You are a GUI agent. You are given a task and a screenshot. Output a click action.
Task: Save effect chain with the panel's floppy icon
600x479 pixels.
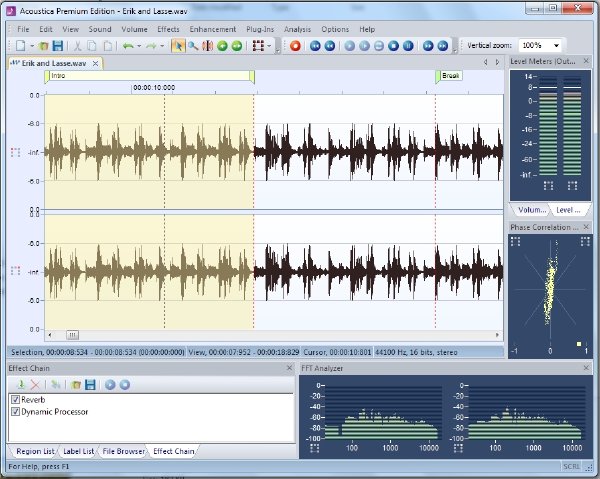pos(90,385)
